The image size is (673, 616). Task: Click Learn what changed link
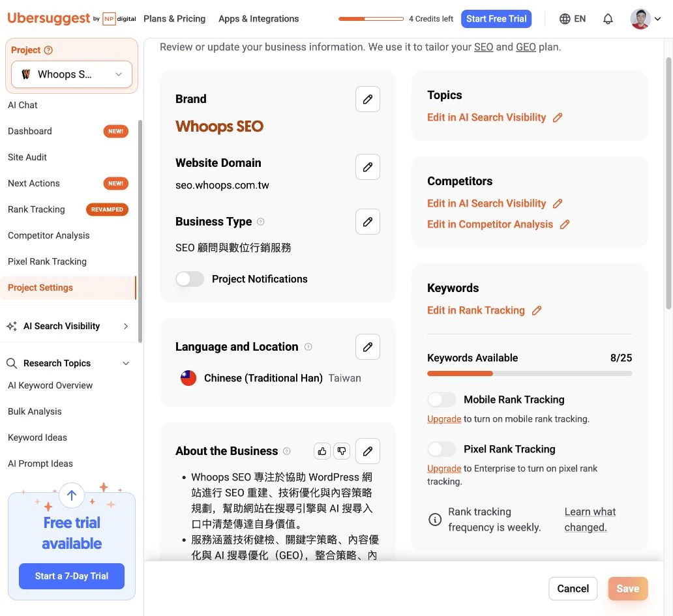[x=590, y=520]
